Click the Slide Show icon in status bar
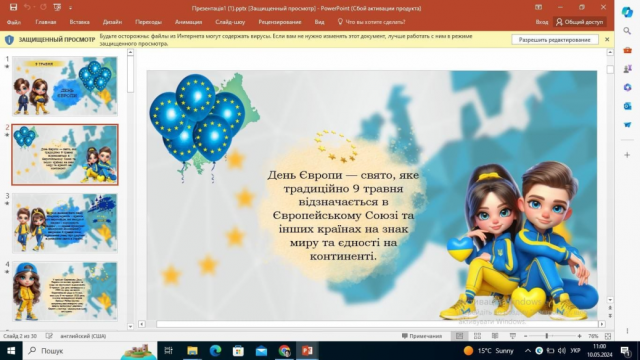The height and width of the screenshot is (360, 640). click(x=513, y=336)
